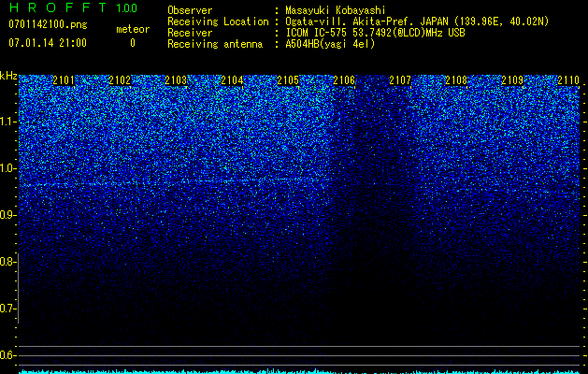Click the 0.6 kHz axis label

point(7,355)
